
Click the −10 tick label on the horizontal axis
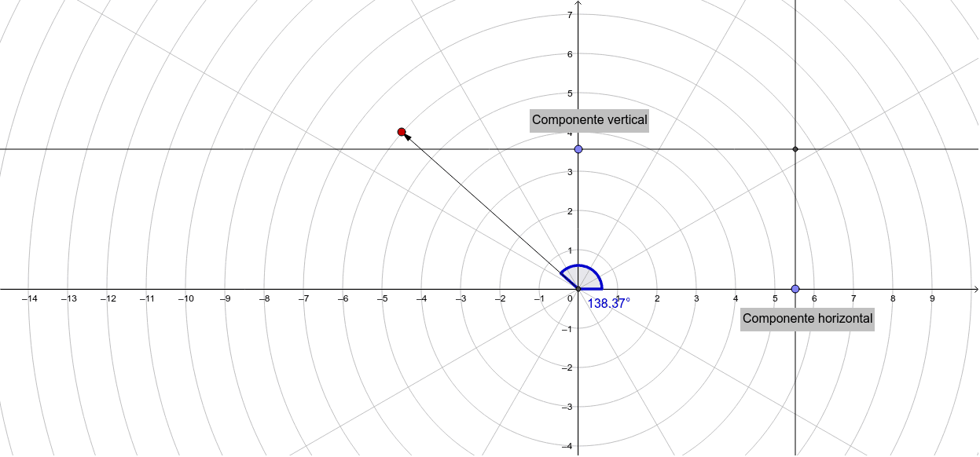tap(185, 298)
